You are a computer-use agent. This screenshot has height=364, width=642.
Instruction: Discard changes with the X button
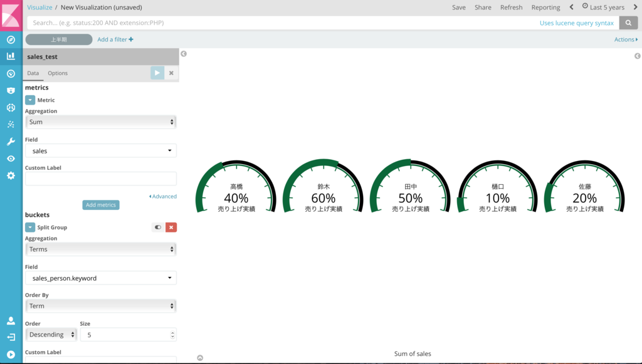coord(171,73)
